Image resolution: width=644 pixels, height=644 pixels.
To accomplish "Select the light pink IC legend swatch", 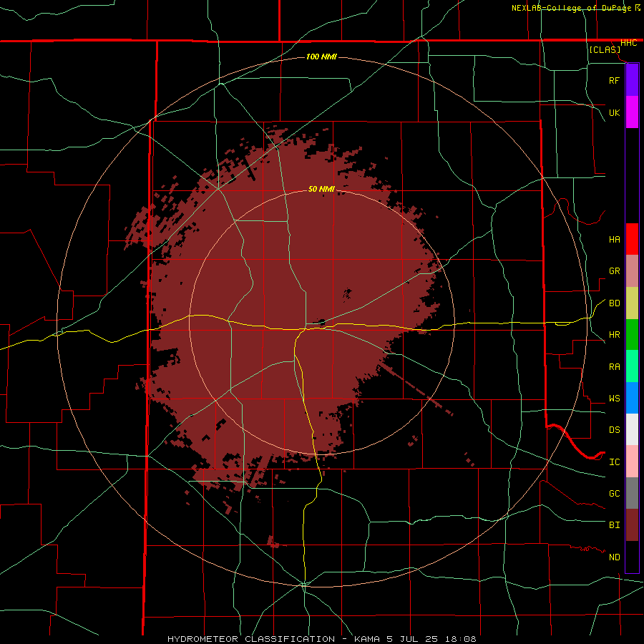I will click(x=632, y=462).
